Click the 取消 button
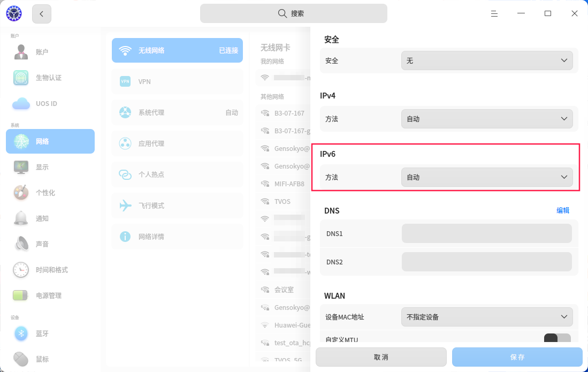Image resolution: width=588 pixels, height=372 pixels. 381,357
